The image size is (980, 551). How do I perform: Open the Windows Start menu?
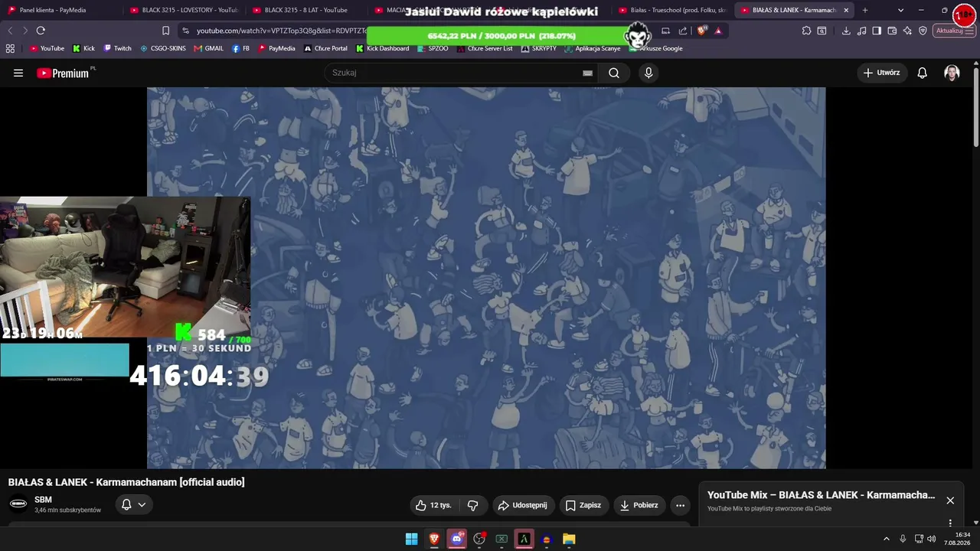click(x=411, y=539)
